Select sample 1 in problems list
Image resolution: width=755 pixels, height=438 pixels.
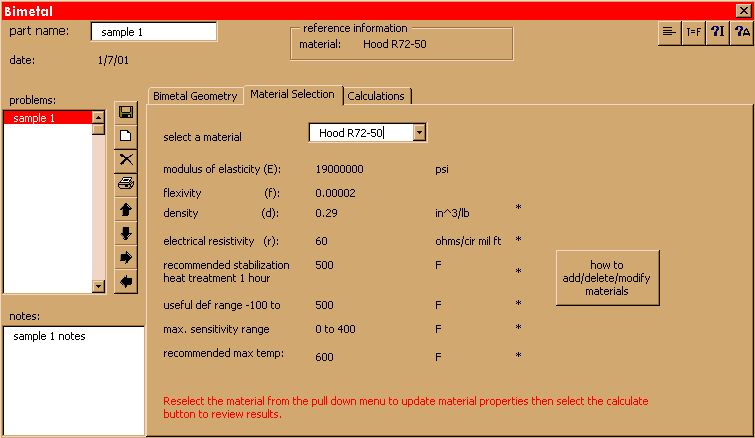coord(47,118)
